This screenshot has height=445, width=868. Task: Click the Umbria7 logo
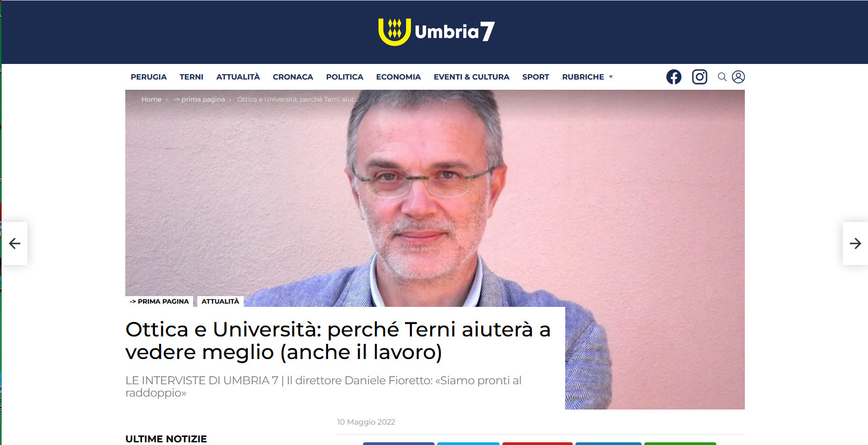[x=436, y=32]
